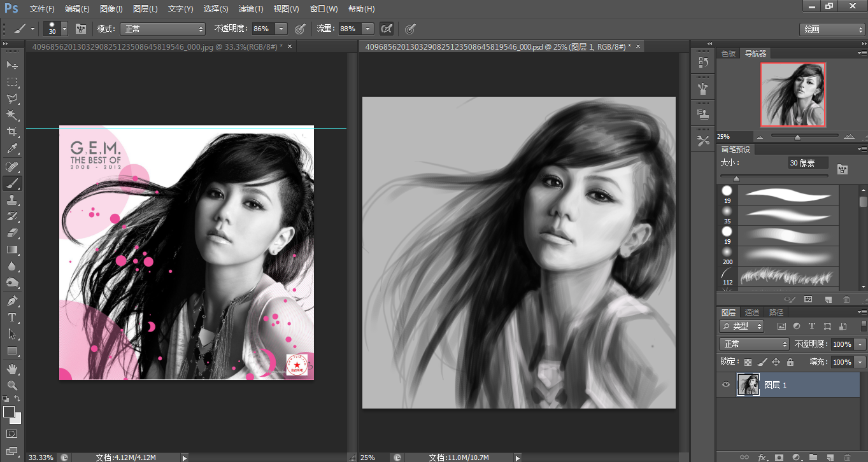Select the Eraser tool
868x462 pixels.
[12, 233]
